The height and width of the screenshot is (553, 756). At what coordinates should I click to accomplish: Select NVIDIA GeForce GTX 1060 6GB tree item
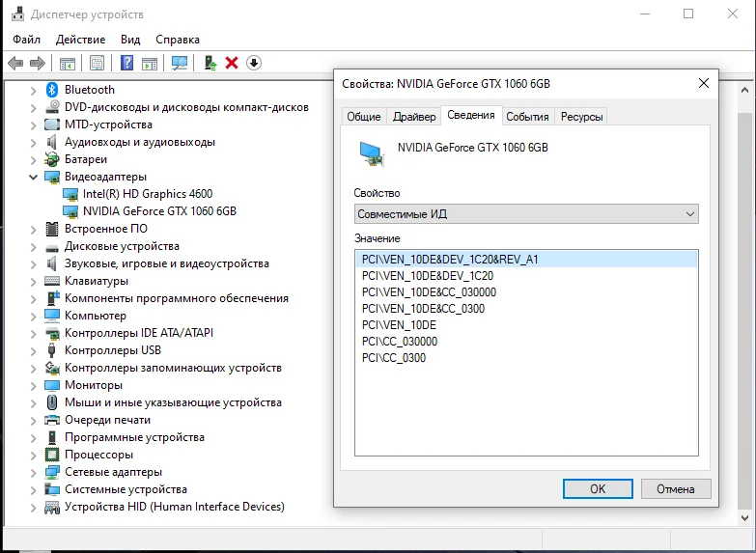159,211
